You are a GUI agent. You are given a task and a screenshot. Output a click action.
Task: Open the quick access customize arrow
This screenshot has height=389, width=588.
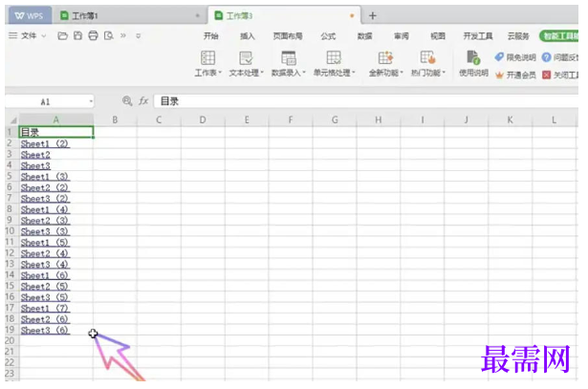[x=139, y=36]
